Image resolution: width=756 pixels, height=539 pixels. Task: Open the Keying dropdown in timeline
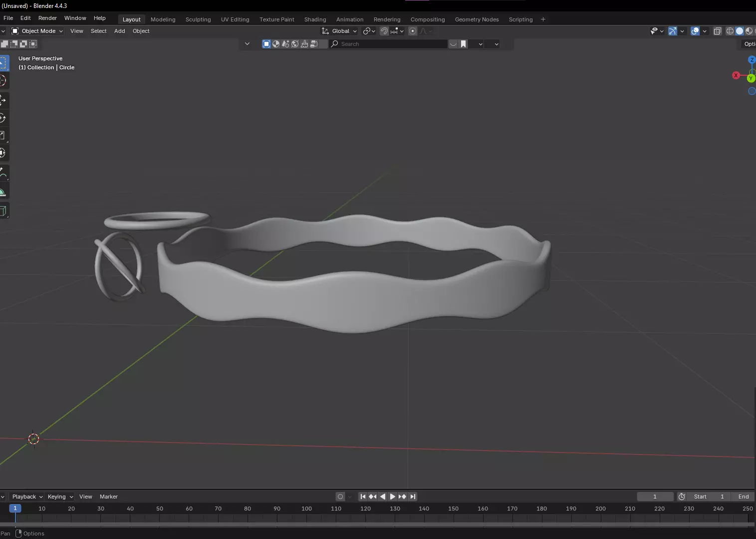(x=60, y=497)
